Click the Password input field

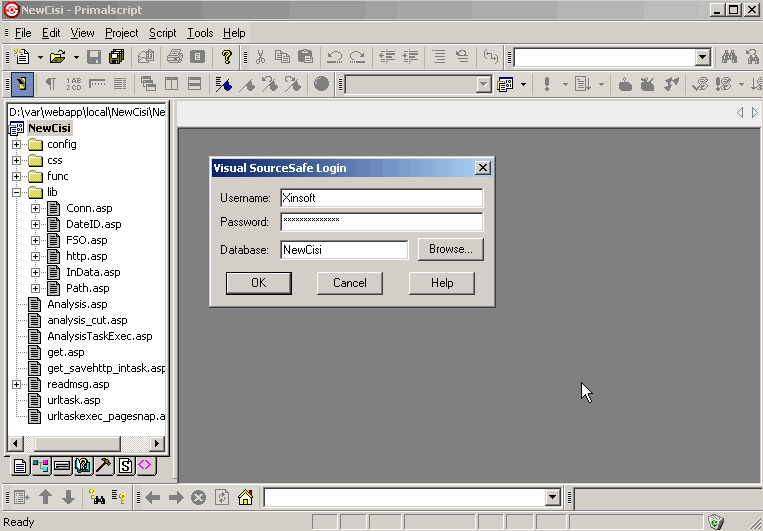tap(382, 221)
